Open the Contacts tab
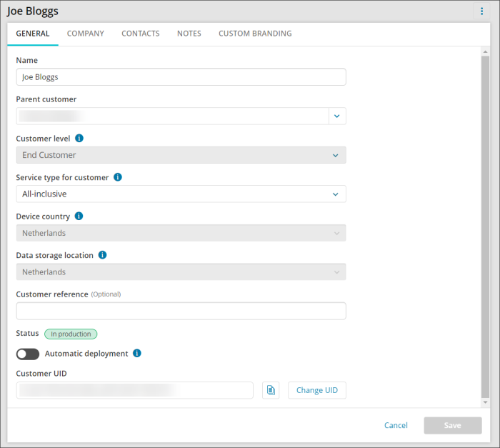Screen dimensions: 500x448 [141, 34]
